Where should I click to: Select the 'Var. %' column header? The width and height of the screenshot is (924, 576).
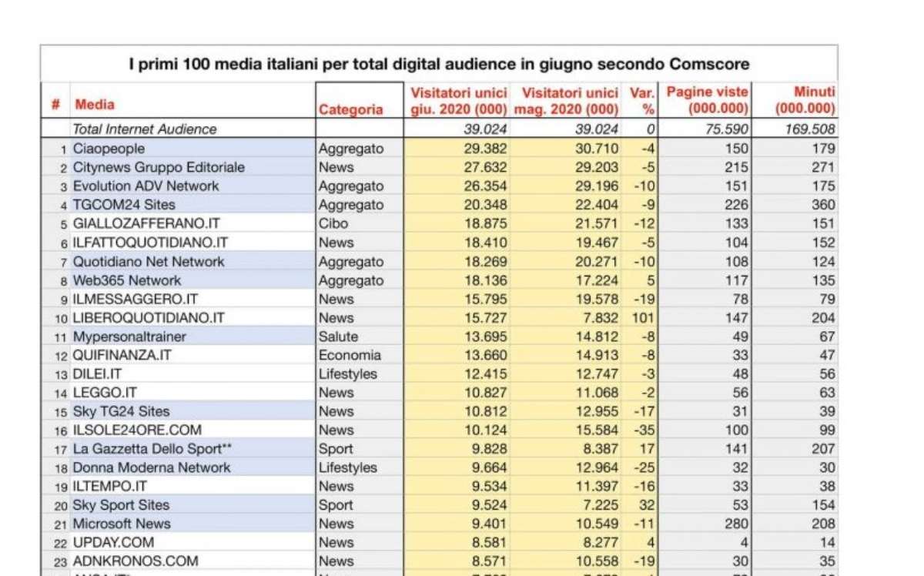point(641,101)
